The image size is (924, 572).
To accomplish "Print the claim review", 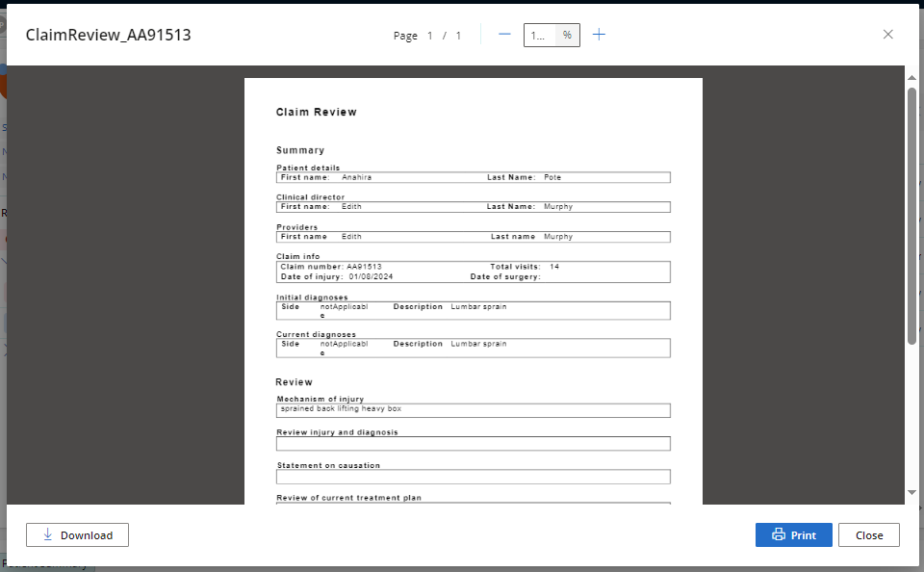I will 794,534.
